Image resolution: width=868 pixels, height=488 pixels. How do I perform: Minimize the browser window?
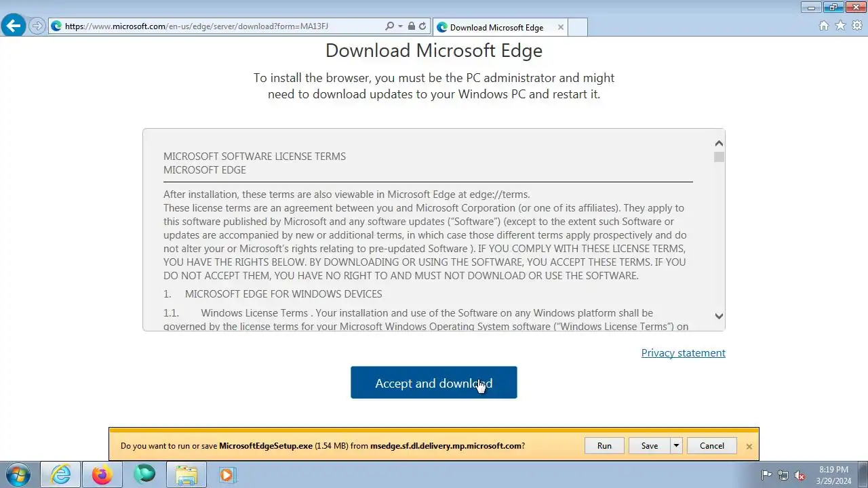coord(811,7)
